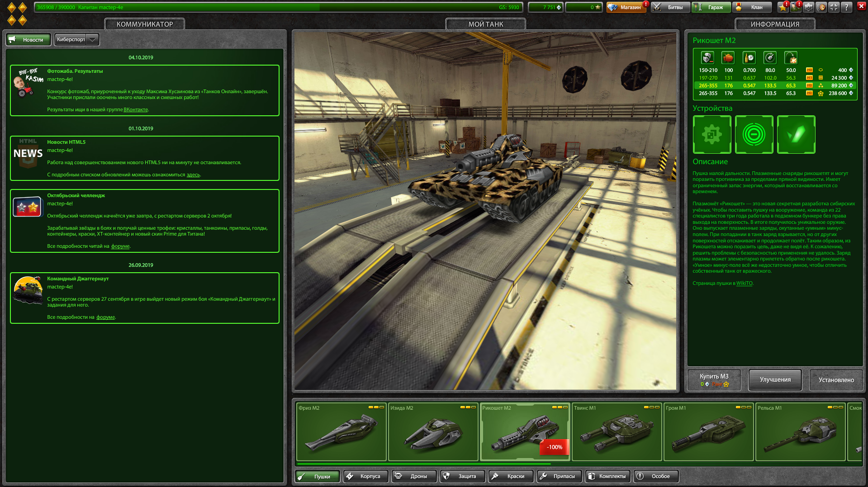The width and height of the screenshot is (868, 487).
Task: Select the Новости news tab
Action: pyautogui.click(x=28, y=40)
